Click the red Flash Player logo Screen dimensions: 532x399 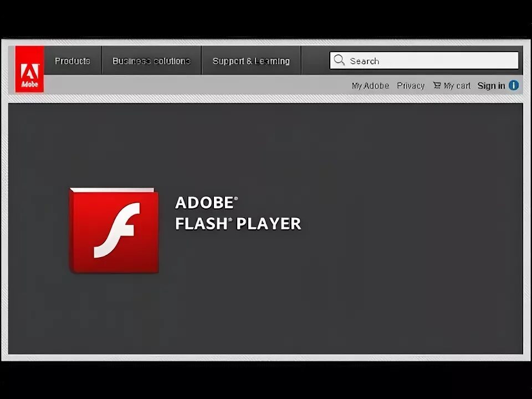tap(114, 231)
